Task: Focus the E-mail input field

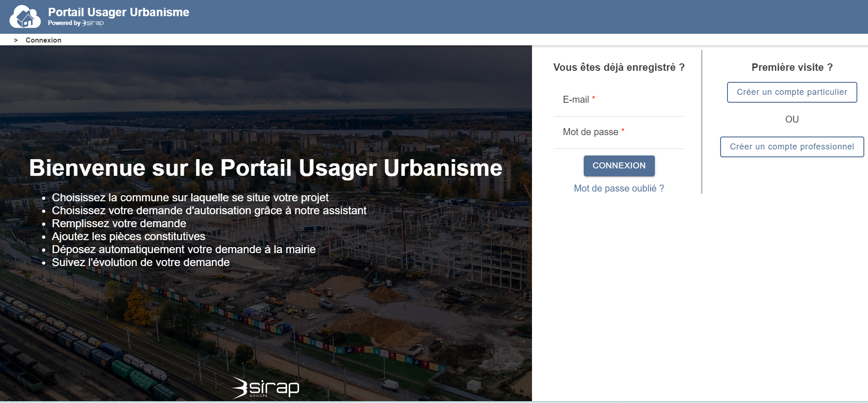Action: [x=618, y=100]
